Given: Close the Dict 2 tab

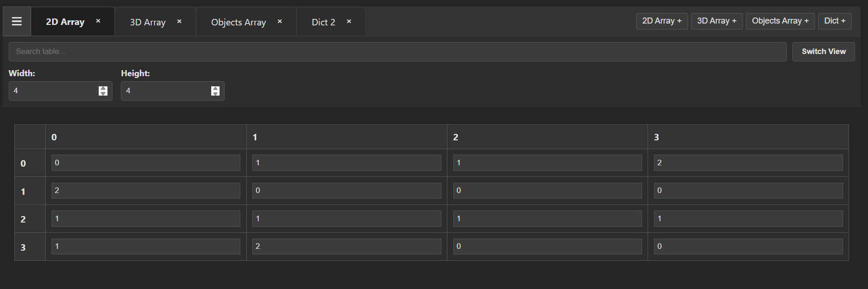Looking at the screenshot, I should 349,21.
